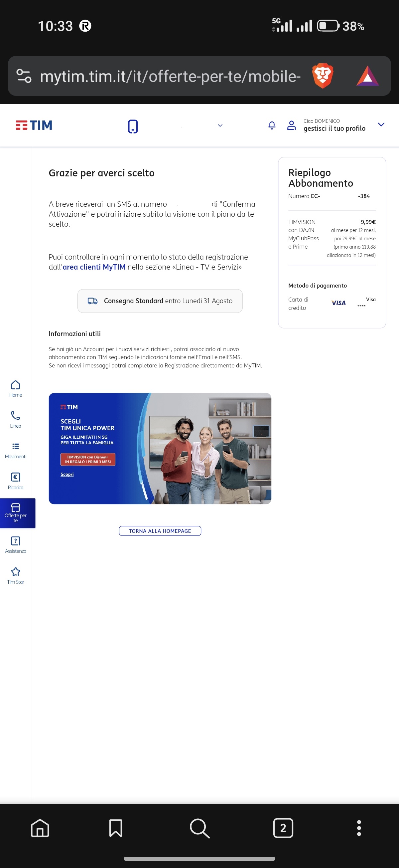This screenshot has height=868, width=399.
Task: Open the Home sidebar section
Action: (x=16, y=389)
